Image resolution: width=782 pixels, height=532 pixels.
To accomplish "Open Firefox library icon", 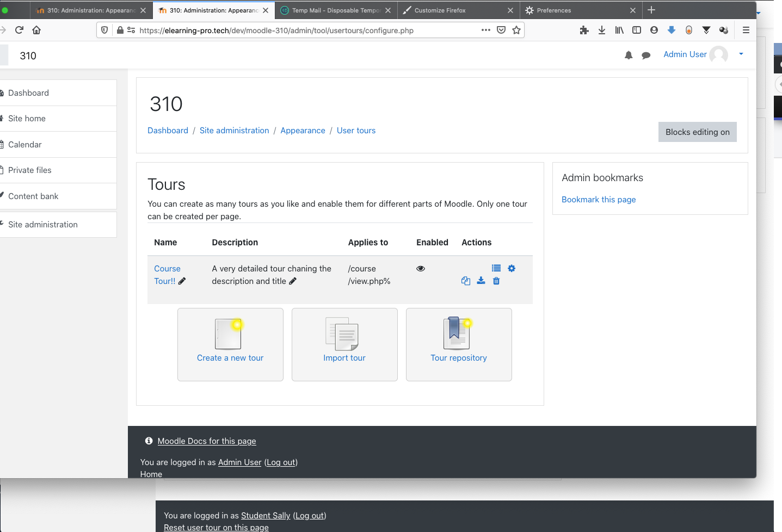I will (x=619, y=30).
